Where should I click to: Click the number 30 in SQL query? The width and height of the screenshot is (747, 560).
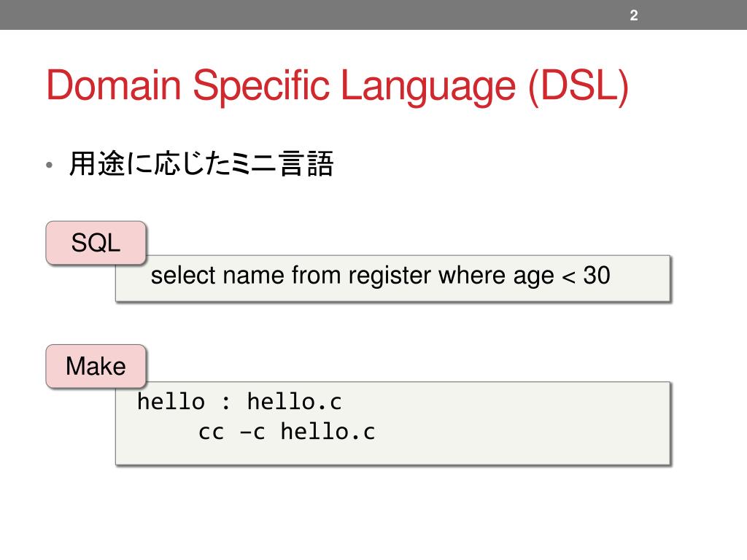click(597, 276)
